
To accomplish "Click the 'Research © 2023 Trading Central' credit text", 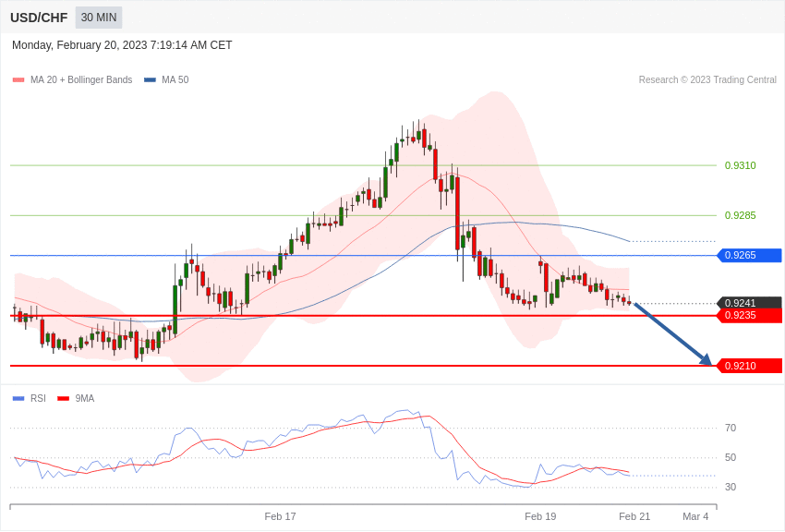I will 707,79.
